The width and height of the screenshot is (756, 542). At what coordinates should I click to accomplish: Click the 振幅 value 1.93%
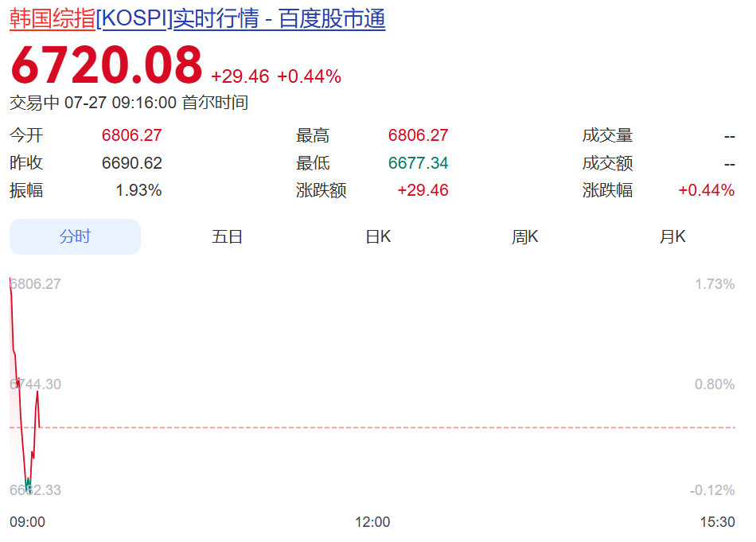(x=138, y=190)
